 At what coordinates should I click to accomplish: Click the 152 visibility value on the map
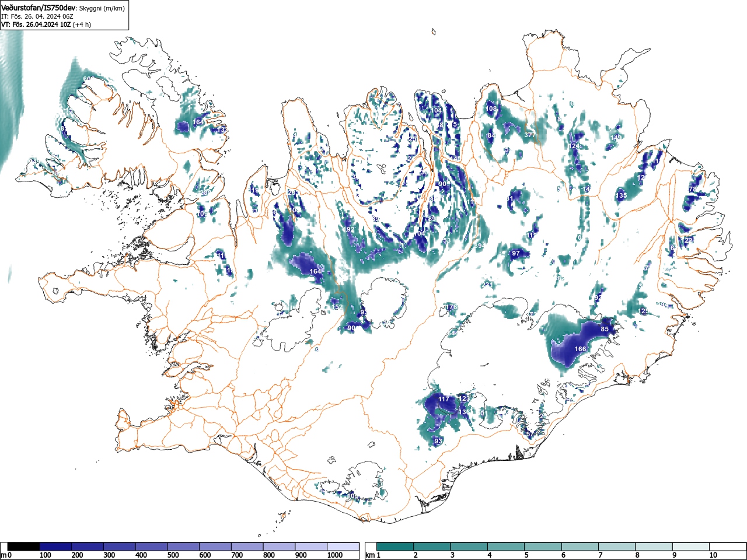(x=337, y=307)
